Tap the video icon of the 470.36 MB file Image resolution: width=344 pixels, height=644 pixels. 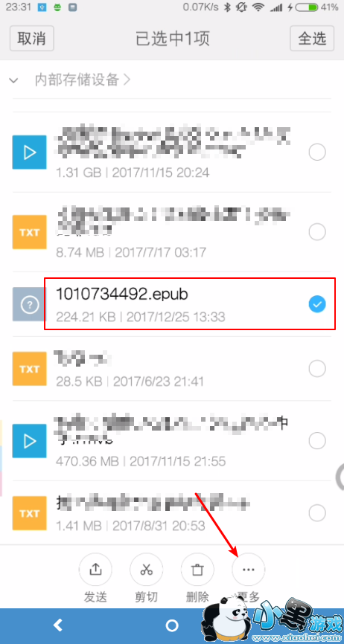[x=29, y=441]
